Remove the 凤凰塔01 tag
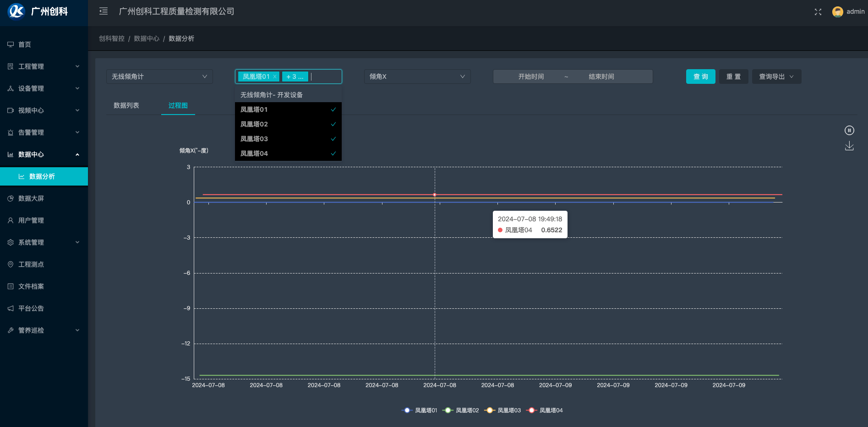The height and width of the screenshot is (427, 868). (275, 77)
